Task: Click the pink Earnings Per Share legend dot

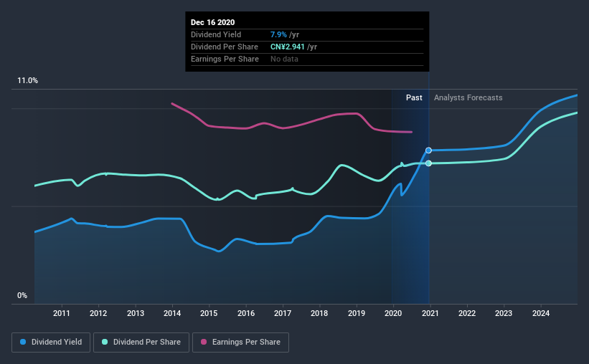Action: [x=204, y=342]
